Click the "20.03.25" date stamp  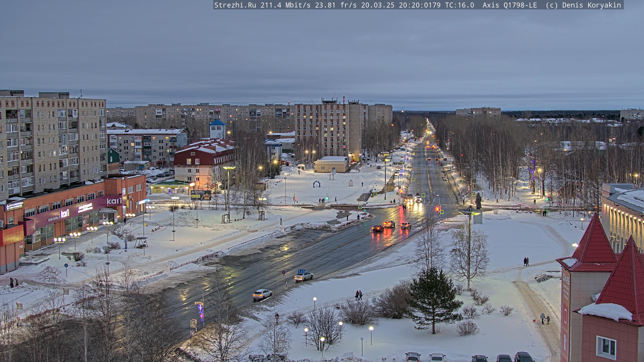[x=378, y=5]
